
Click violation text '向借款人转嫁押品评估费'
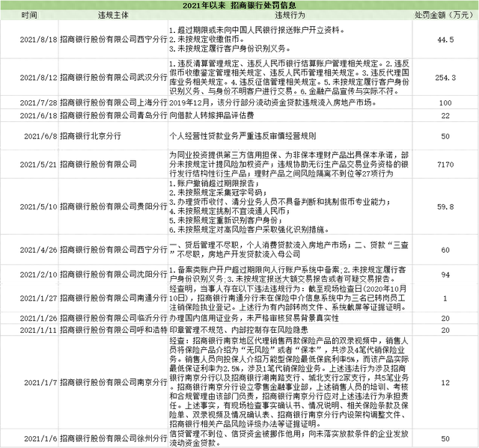point(212,115)
